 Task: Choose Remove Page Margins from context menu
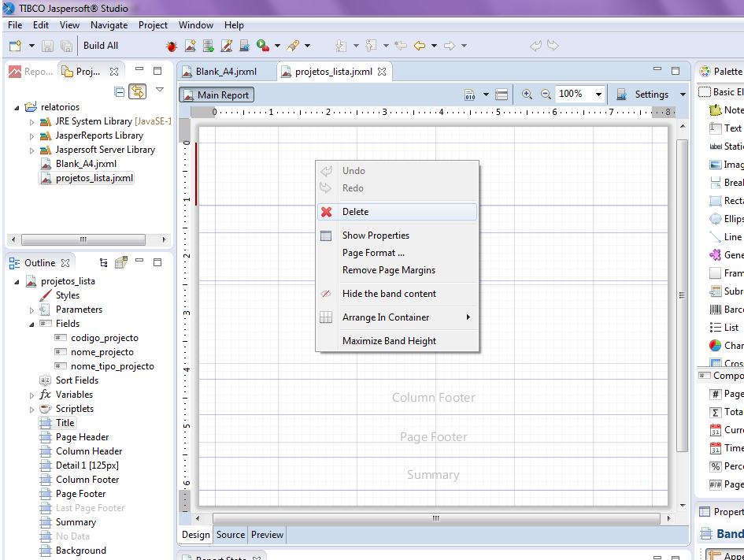pyautogui.click(x=397, y=270)
